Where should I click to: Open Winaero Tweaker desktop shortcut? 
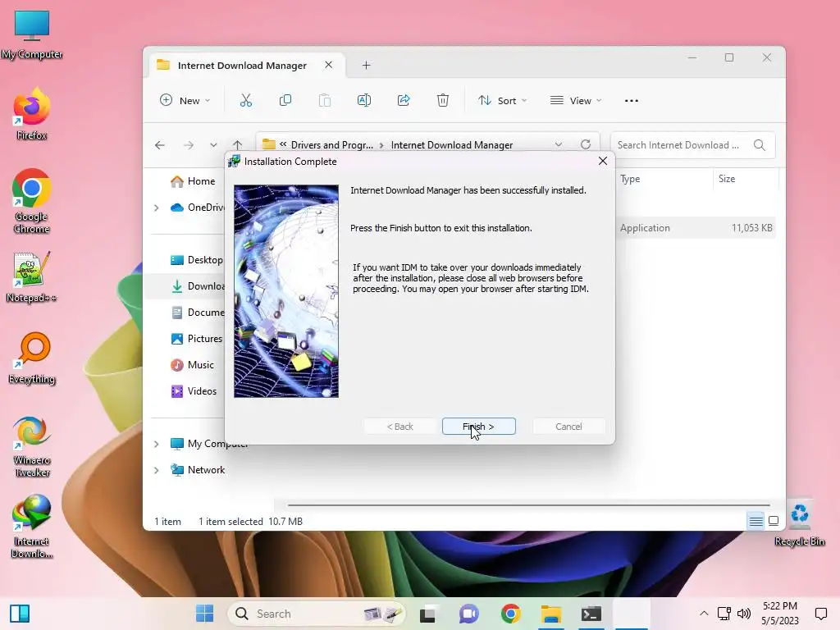[x=32, y=446]
